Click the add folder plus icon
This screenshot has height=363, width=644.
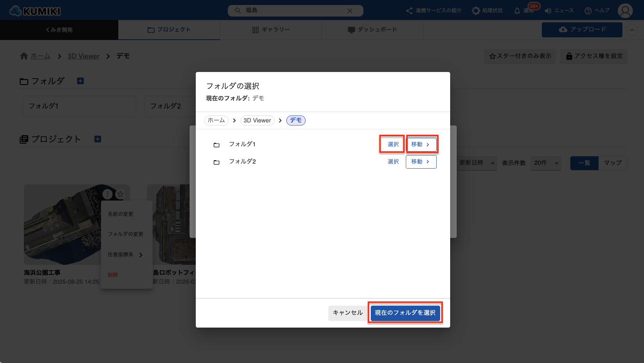pyautogui.click(x=80, y=81)
